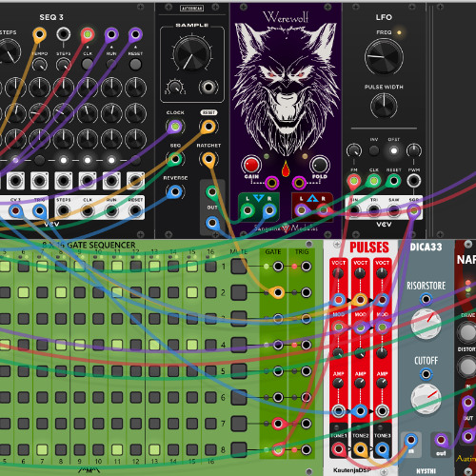Click the DICA33 RISORSTORE knob

pyautogui.click(x=426, y=324)
